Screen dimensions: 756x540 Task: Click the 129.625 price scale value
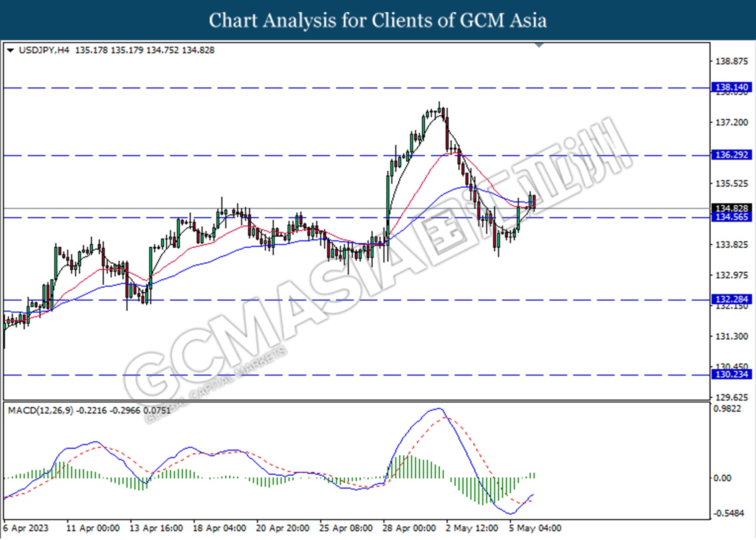pyautogui.click(x=731, y=397)
